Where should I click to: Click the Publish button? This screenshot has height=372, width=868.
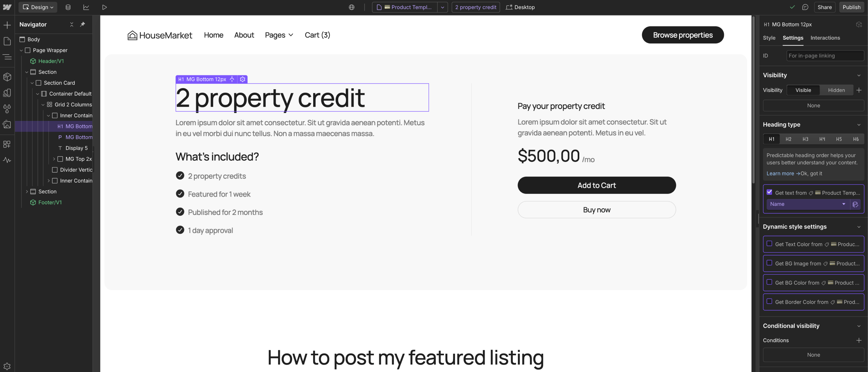pos(852,7)
